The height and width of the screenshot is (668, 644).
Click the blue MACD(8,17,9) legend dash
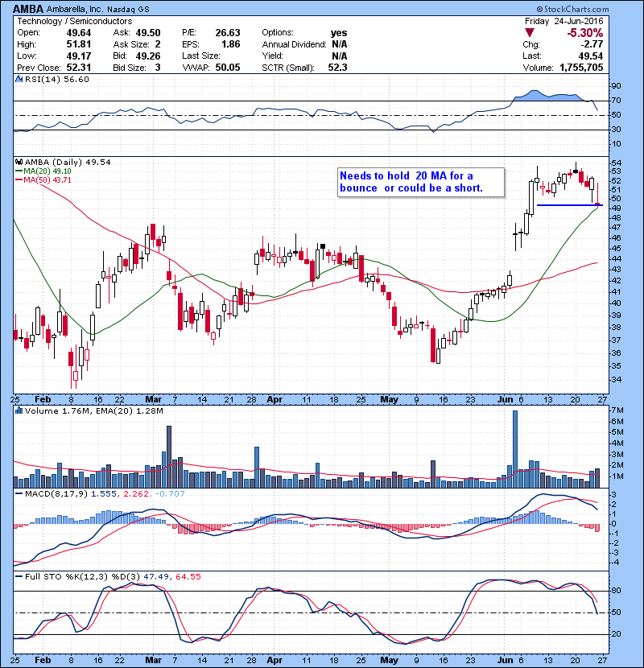19,494
